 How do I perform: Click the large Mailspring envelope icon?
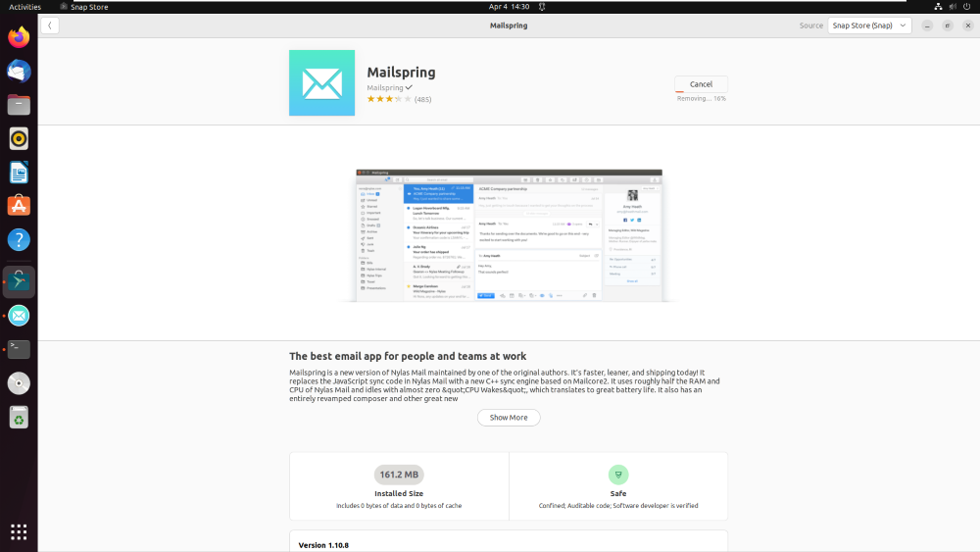pyautogui.click(x=321, y=83)
